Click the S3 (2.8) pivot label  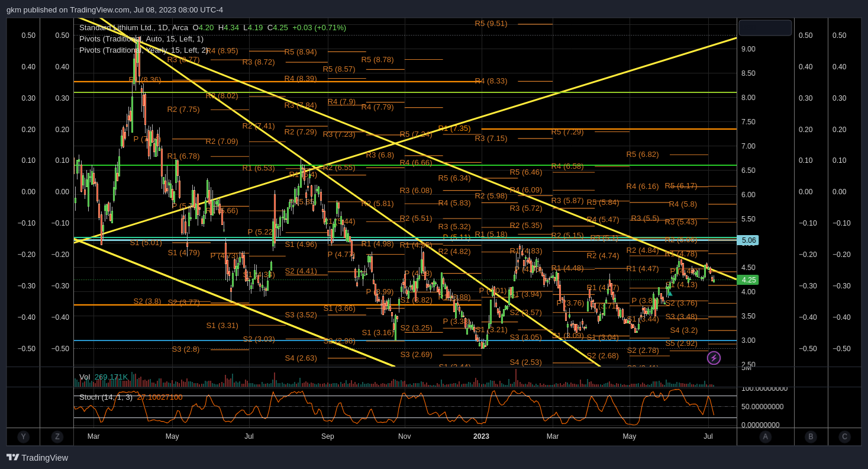[186, 349]
